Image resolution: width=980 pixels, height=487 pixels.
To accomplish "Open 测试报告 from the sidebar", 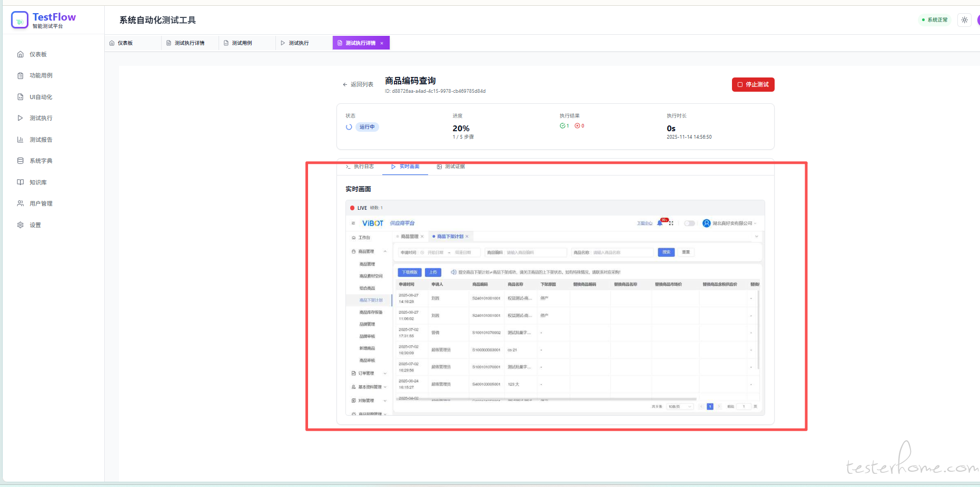I will [41, 140].
